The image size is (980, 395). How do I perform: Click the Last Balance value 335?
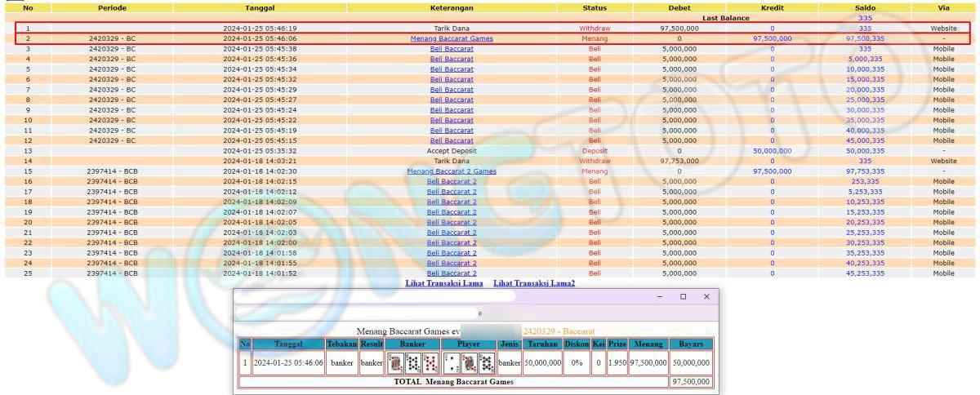865,18
